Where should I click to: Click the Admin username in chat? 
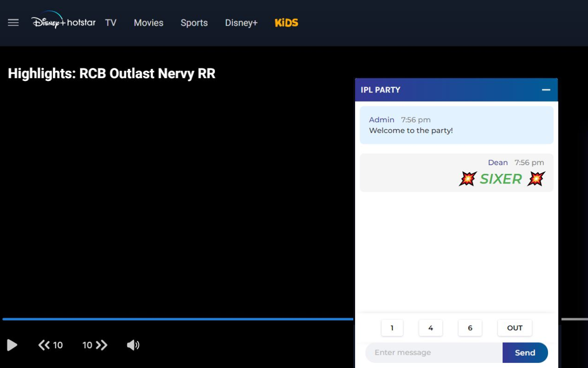382,120
